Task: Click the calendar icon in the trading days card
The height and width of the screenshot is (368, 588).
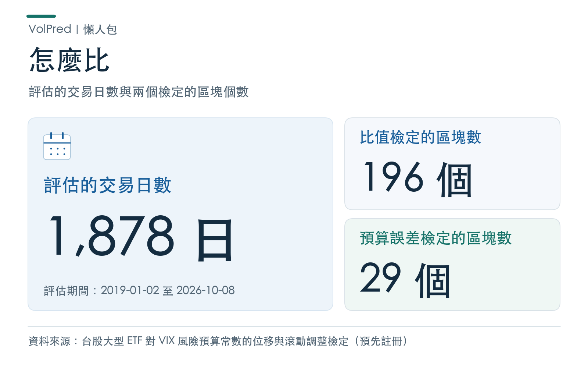Action: coord(57,146)
